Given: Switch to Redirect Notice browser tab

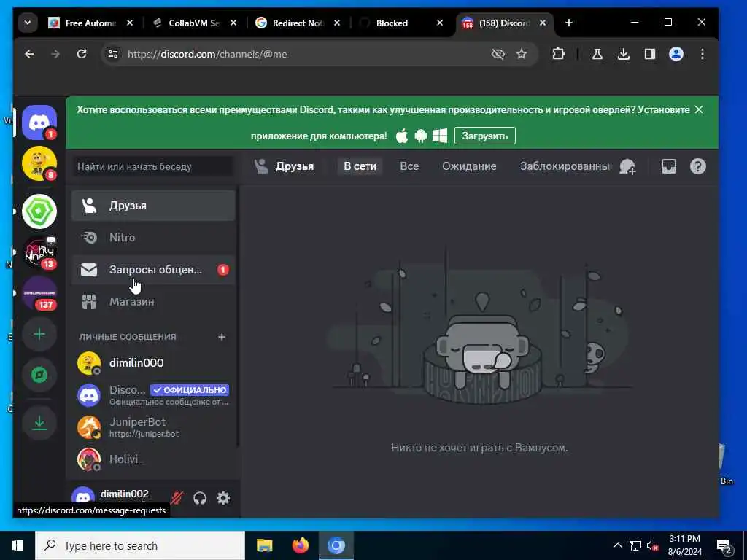Looking at the screenshot, I should pos(298,23).
